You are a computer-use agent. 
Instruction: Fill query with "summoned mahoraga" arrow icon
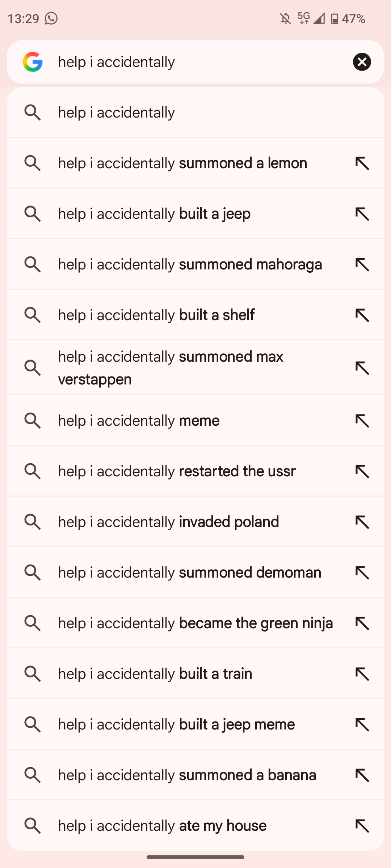pyautogui.click(x=362, y=265)
